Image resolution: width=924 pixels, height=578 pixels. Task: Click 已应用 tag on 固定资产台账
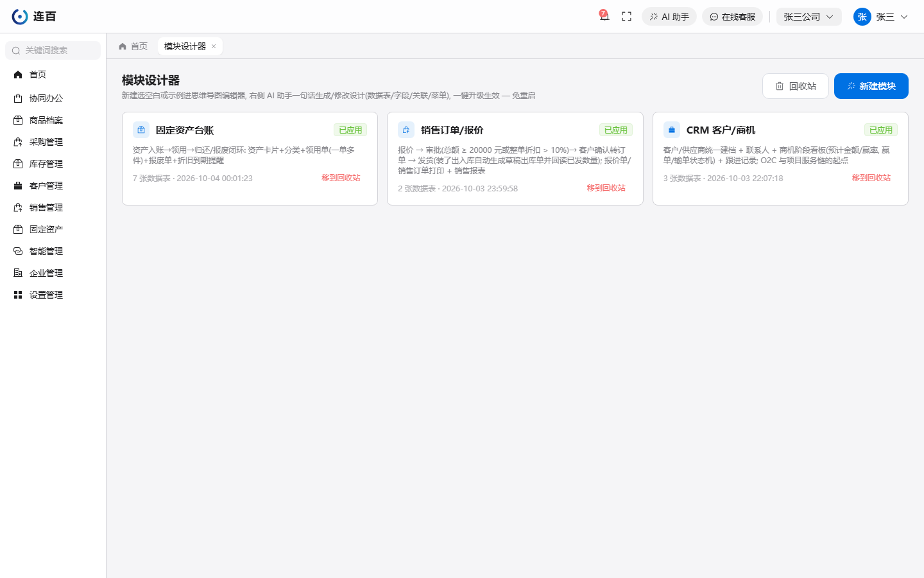pos(350,130)
